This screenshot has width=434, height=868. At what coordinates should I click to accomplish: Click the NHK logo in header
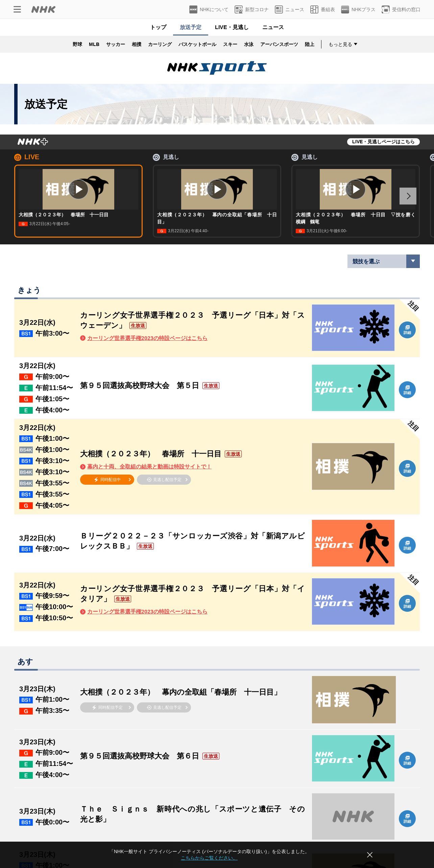[43, 9]
